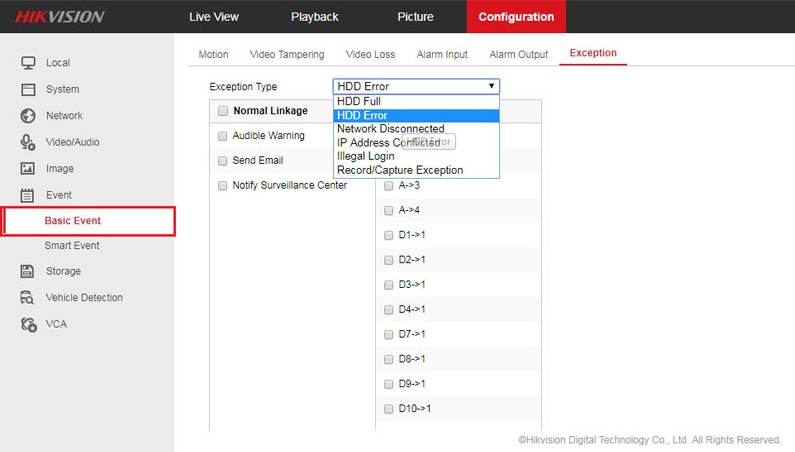Click the Video/Audio microphone icon
Screen dimensions: 795x452
[28, 142]
